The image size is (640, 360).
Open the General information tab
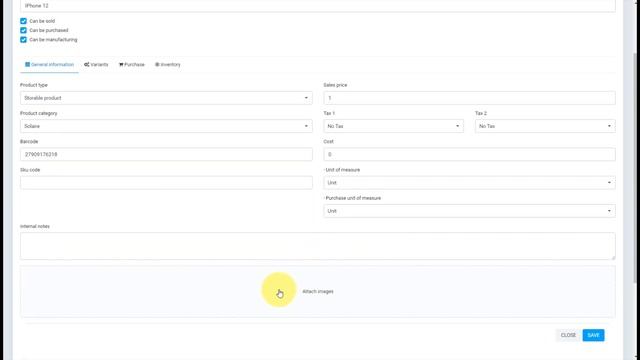49,64
